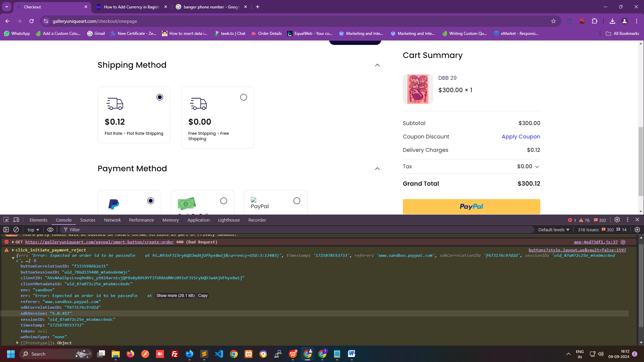Open Default levels dropdown
Image resolution: width=644 pixels, height=362 pixels.
click(x=554, y=230)
